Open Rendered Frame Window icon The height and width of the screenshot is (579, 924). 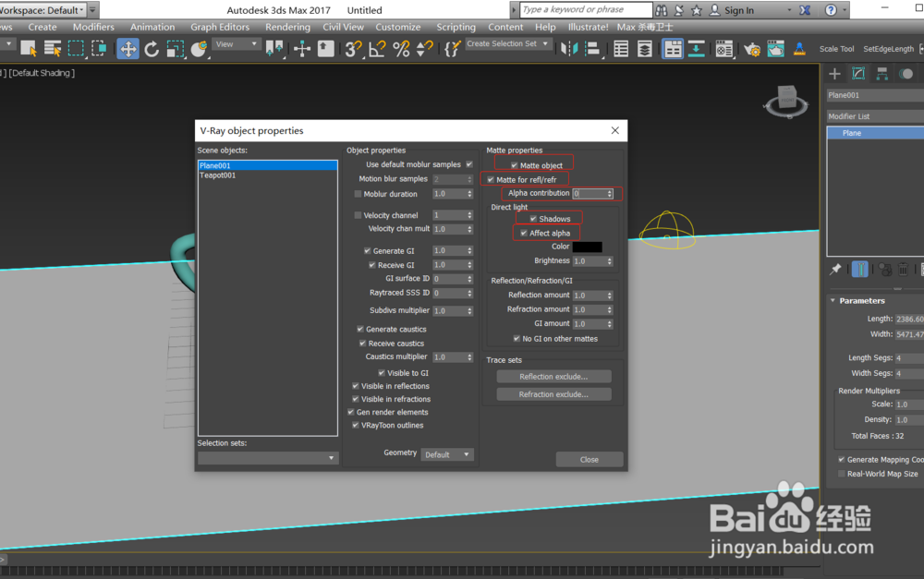click(x=775, y=48)
